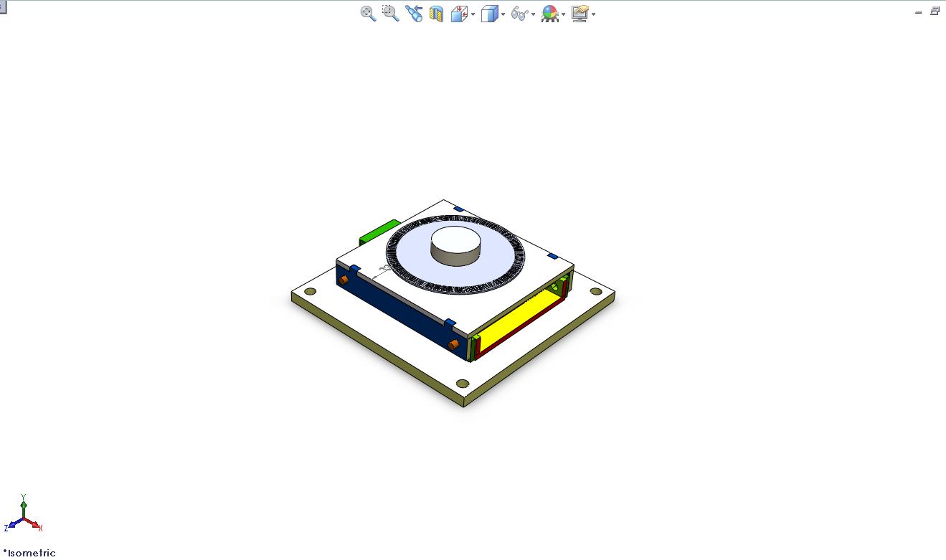Click the Hide/Show Items glasses icon
Viewport: 946px width, 560px height.
click(x=519, y=14)
